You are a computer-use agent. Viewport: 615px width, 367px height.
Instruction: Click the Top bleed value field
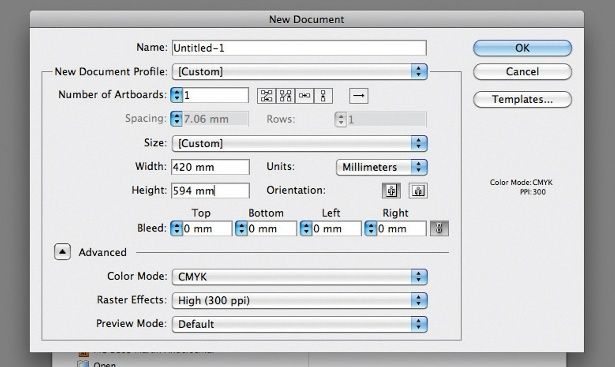click(207, 228)
